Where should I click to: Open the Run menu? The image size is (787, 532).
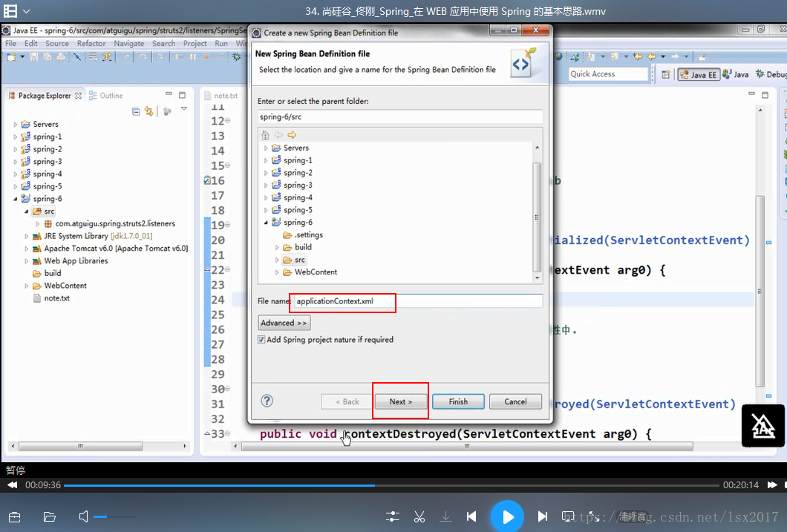[x=221, y=44]
